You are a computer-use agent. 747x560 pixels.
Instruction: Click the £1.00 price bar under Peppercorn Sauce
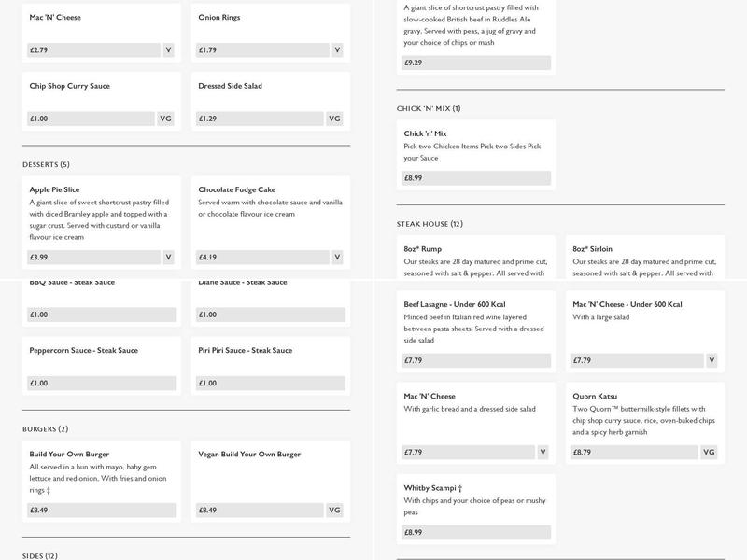103,384
